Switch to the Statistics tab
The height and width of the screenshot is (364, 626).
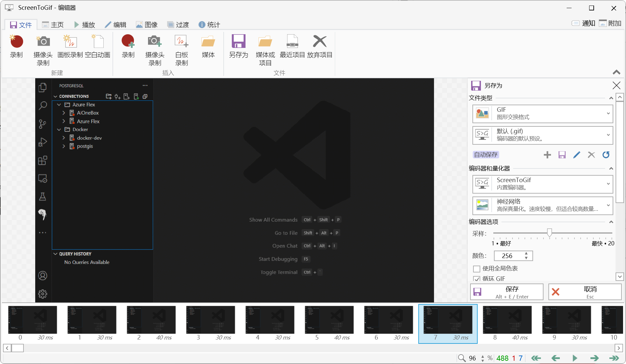point(209,25)
